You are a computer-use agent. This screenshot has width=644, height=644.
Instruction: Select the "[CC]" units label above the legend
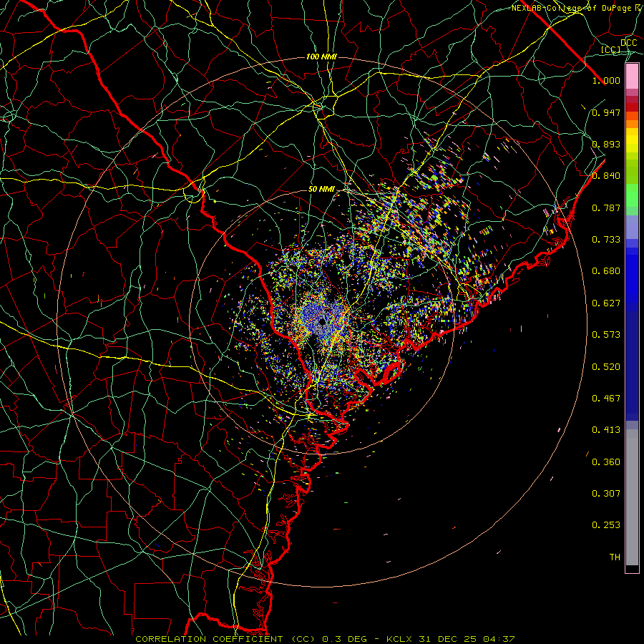point(611,49)
